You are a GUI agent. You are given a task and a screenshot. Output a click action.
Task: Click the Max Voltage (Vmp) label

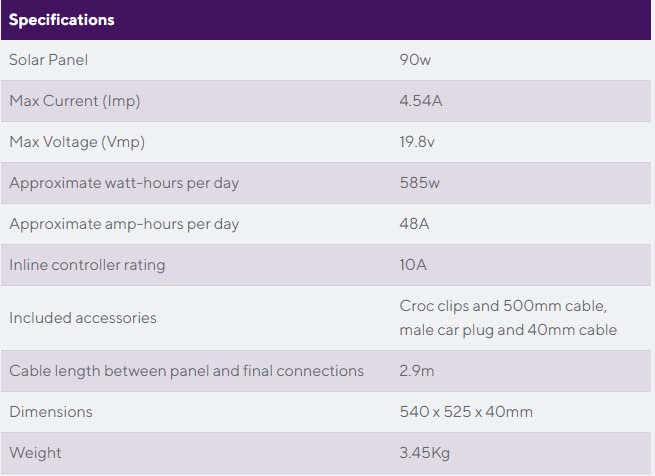click(77, 142)
